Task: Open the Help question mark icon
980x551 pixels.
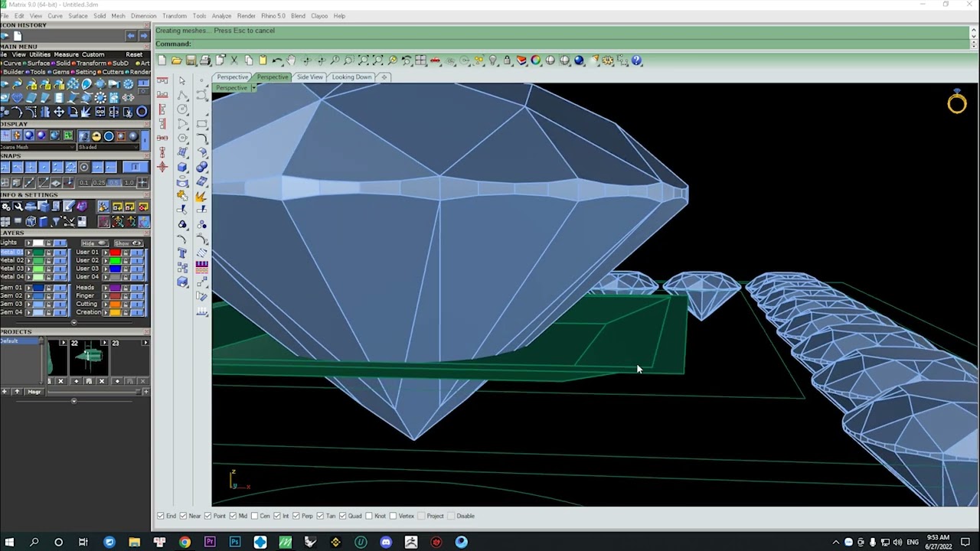Action: pos(636,60)
